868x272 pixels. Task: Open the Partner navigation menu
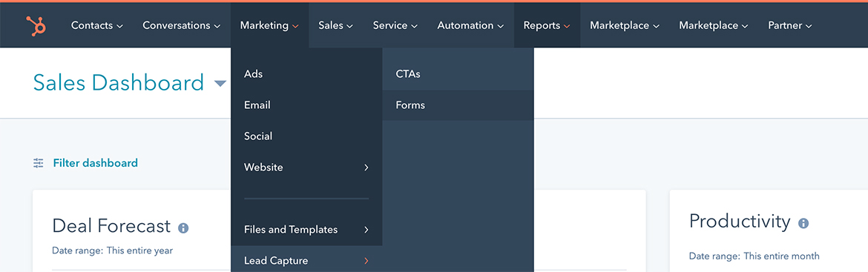click(x=790, y=25)
